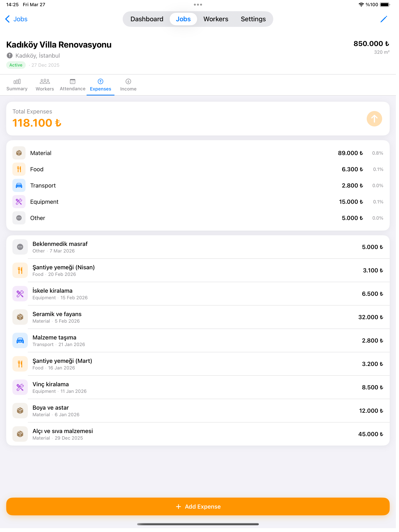The width and height of the screenshot is (399, 532).
Task: Select Dashboard in the top segmented bar
Action: pyautogui.click(x=147, y=19)
